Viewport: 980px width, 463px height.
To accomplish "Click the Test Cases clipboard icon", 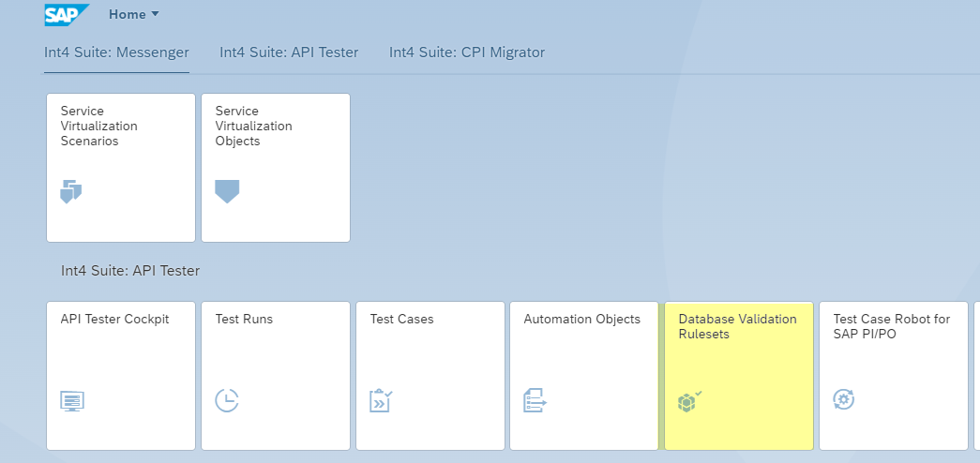I will coord(381,400).
